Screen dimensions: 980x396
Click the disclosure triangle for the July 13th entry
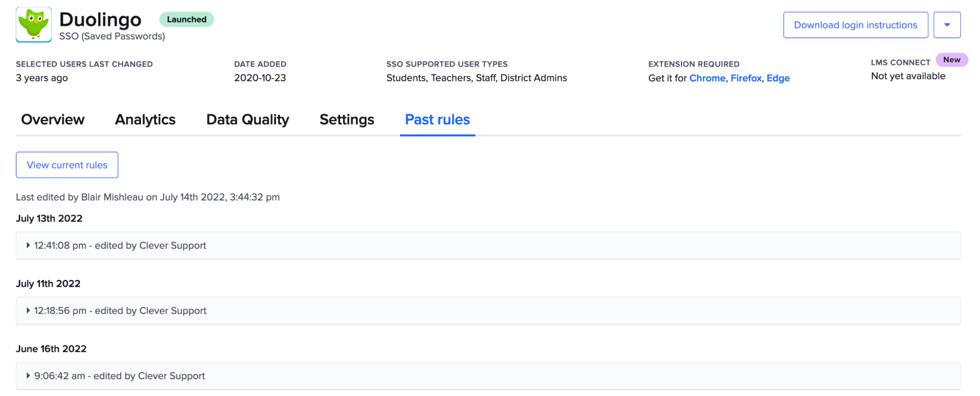[x=28, y=246]
